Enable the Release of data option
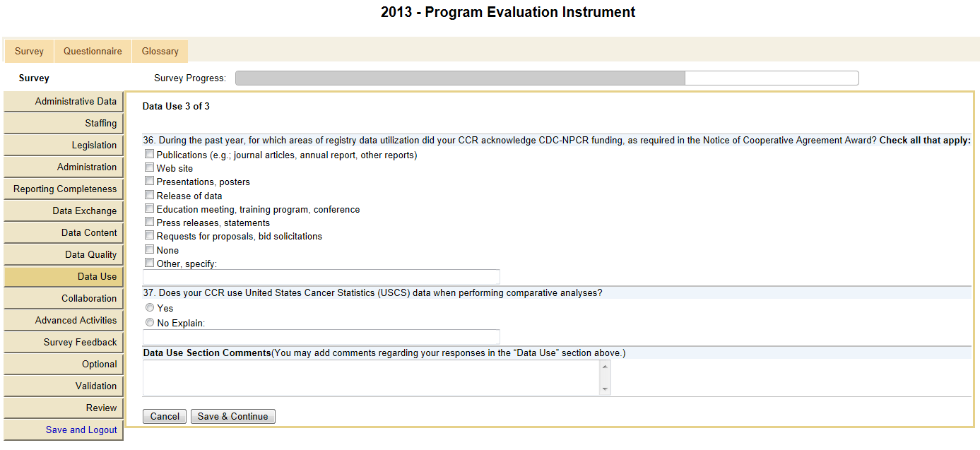The image size is (980, 450). 149,195
